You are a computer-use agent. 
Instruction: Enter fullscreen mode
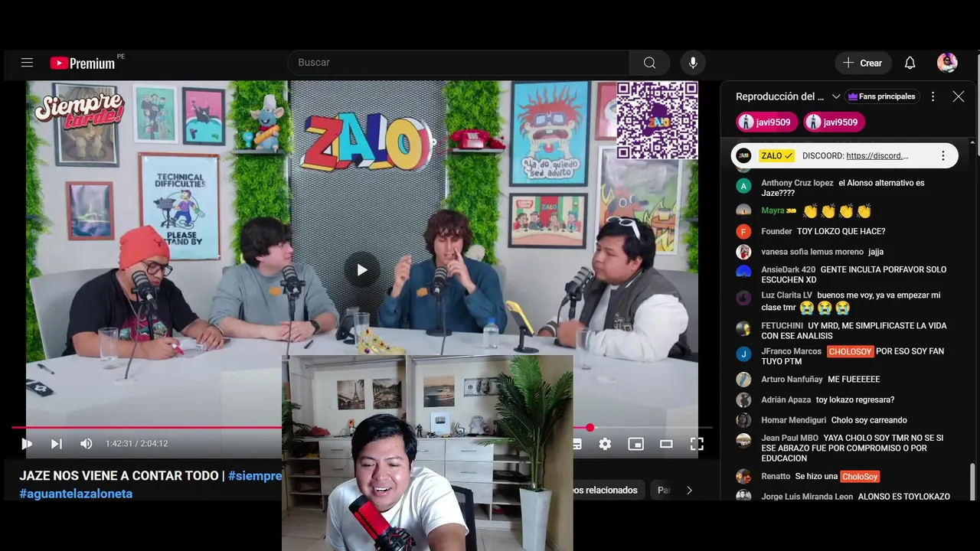(x=697, y=444)
